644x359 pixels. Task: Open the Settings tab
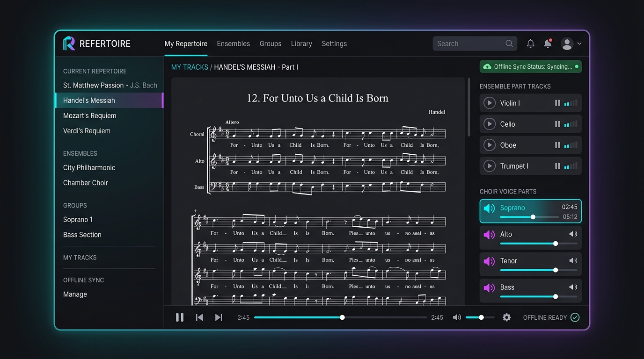click(x=334, y=43)
